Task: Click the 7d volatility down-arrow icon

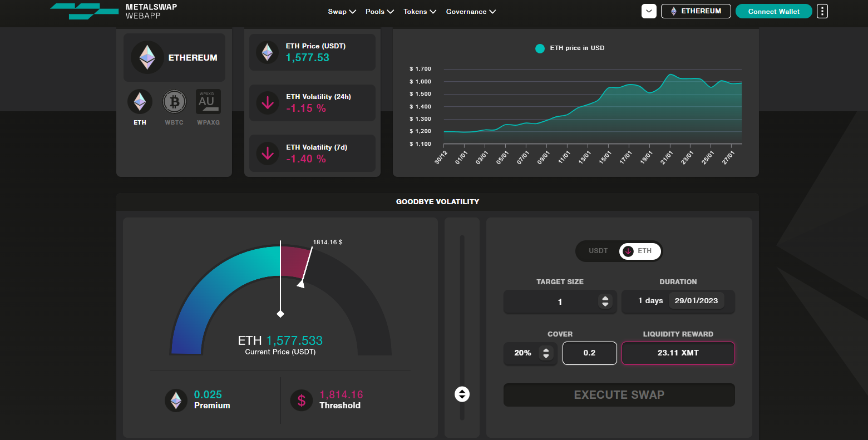Action: click(268, 154)
